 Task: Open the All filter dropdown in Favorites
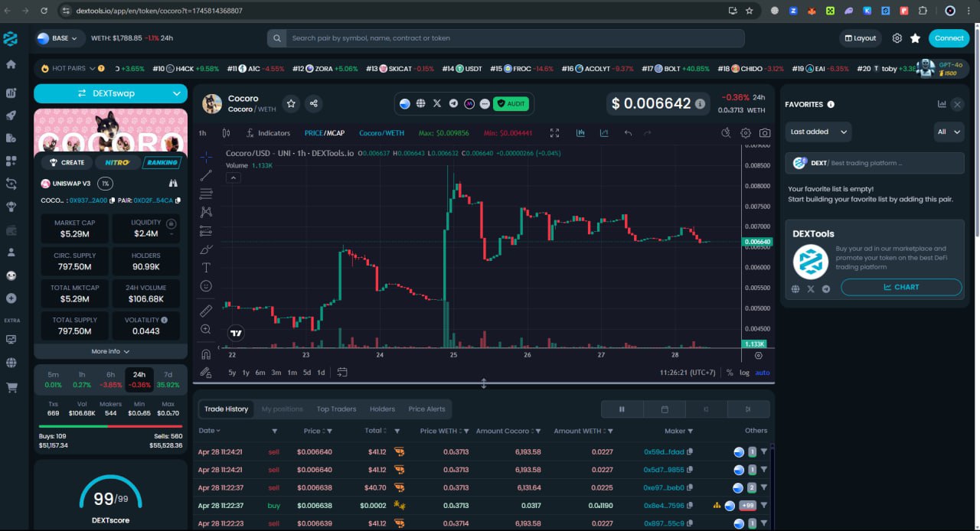coord(949,132)
